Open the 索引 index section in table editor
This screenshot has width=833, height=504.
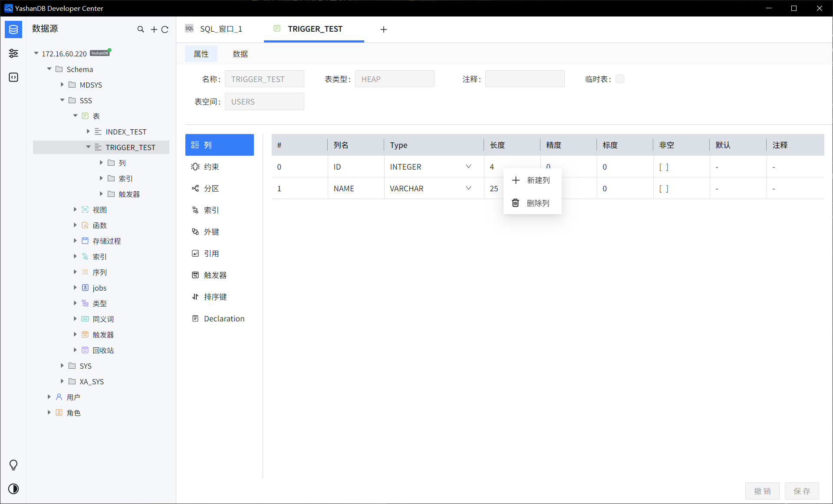(220, 210)
